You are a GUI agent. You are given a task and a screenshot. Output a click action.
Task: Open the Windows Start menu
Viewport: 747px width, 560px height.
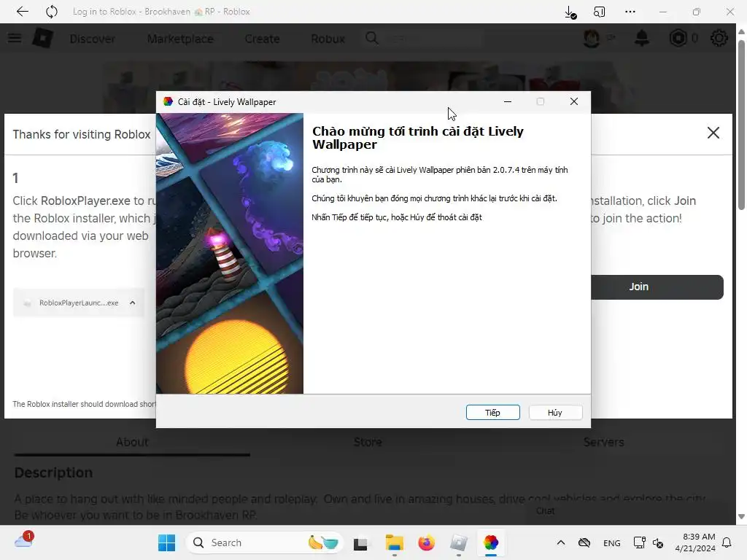tap(167, 542)
